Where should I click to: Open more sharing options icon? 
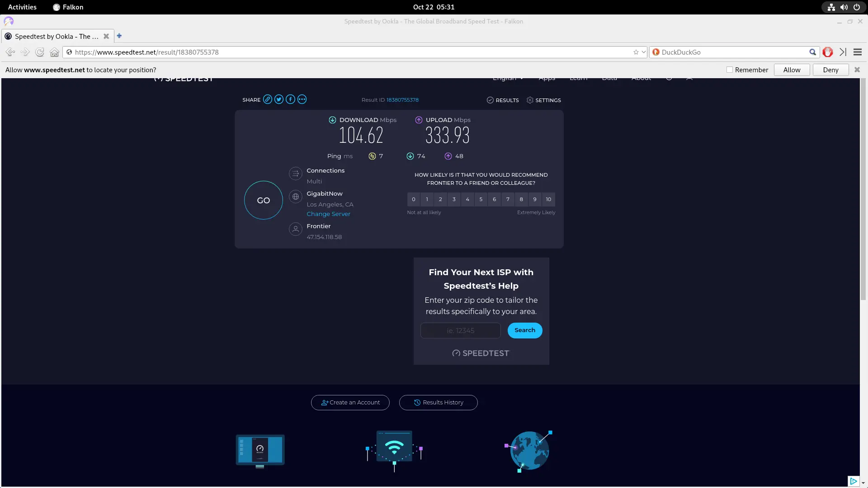point(302,99)
